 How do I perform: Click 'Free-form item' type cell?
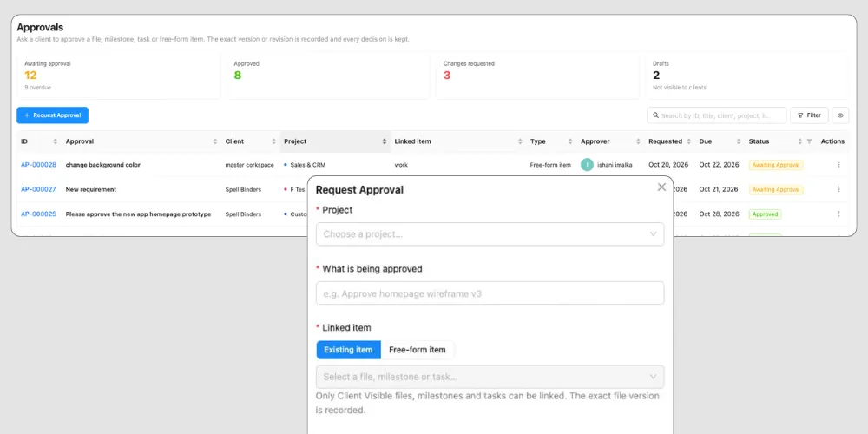pos(550,165)
